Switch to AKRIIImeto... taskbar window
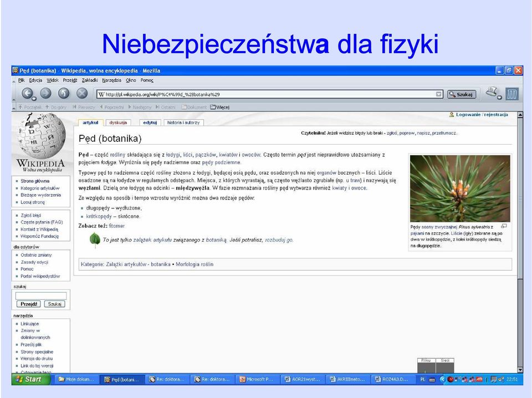Image resolution: width=532 pixels, height=398 pixels. (x=347, y=379)
